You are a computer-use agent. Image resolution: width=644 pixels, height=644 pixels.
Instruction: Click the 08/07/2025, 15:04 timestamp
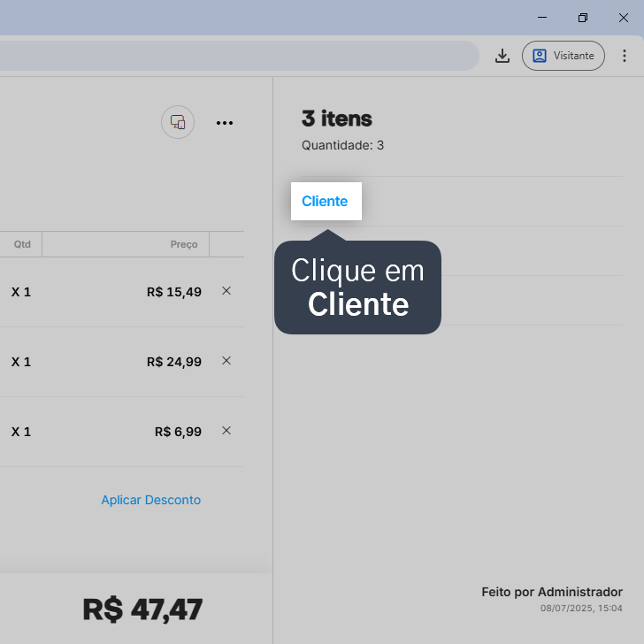click(x=581, y=609)
